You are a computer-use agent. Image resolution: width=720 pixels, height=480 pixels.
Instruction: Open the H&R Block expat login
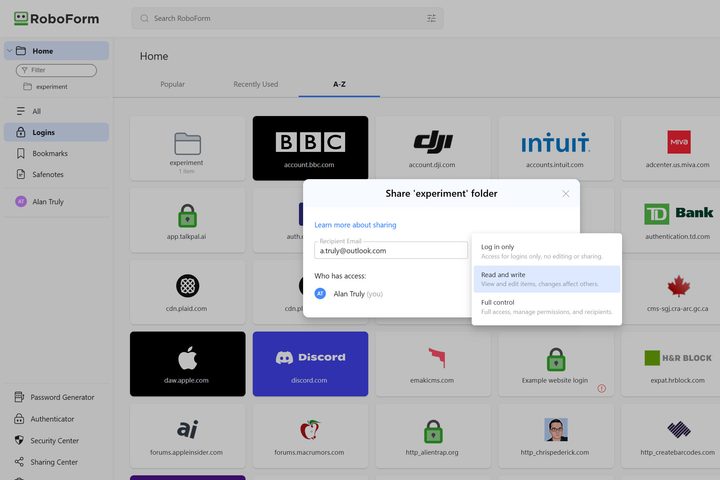point(672,364)
